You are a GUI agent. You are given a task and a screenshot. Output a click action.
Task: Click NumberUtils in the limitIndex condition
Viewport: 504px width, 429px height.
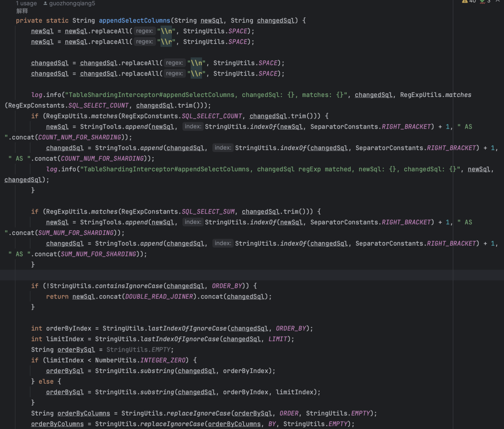[116, 360]
